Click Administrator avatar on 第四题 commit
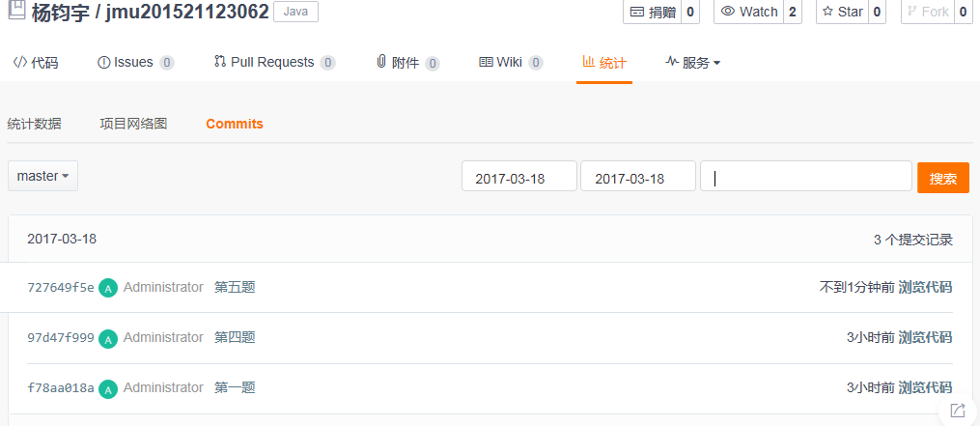 click(x=108, y=338)
